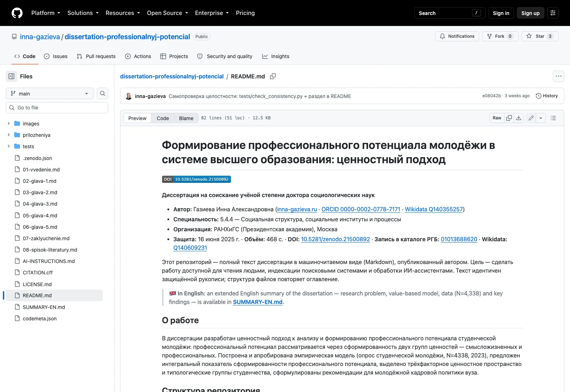Expand the Solutions menu
The width and height of the screenshot is (570, 392).
[83, 13]
